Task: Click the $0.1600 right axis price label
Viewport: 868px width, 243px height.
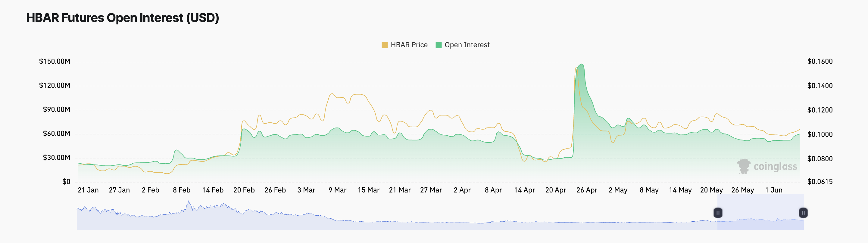Action: pyautogui.click(x=820, y=61)
